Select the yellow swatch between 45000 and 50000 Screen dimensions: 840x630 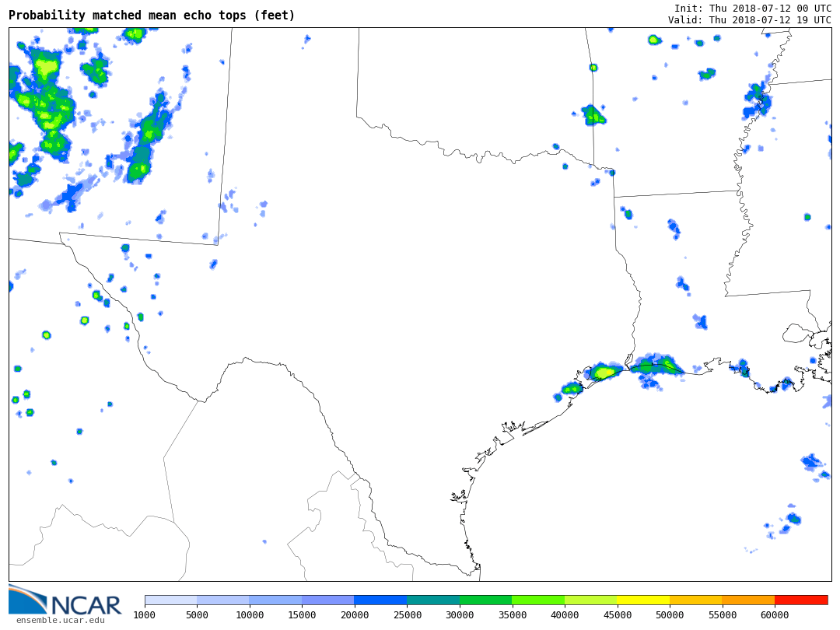(x=643, y=600)
